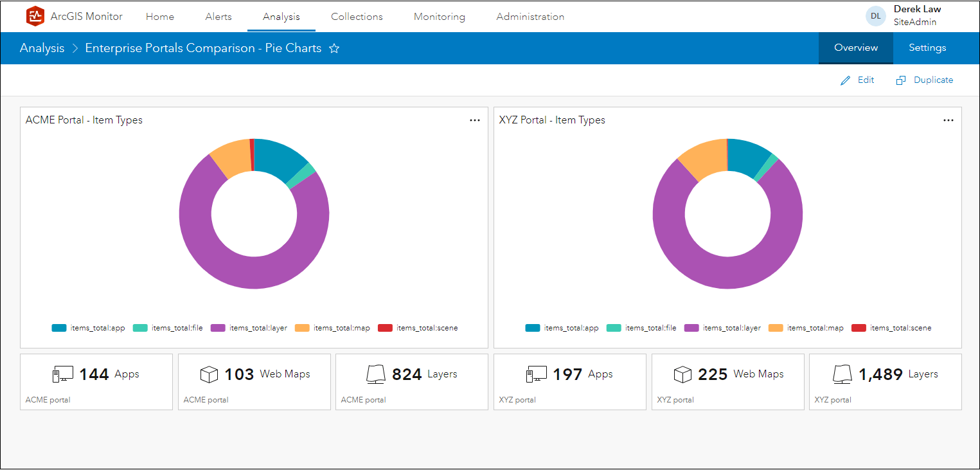Toggle items_total:map in ACME legend

coord(333,328)
